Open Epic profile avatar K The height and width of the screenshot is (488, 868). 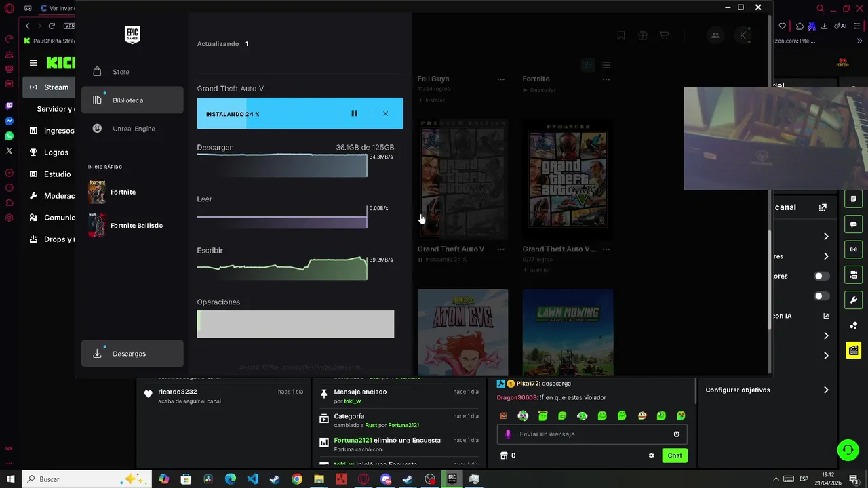(743, 35)
